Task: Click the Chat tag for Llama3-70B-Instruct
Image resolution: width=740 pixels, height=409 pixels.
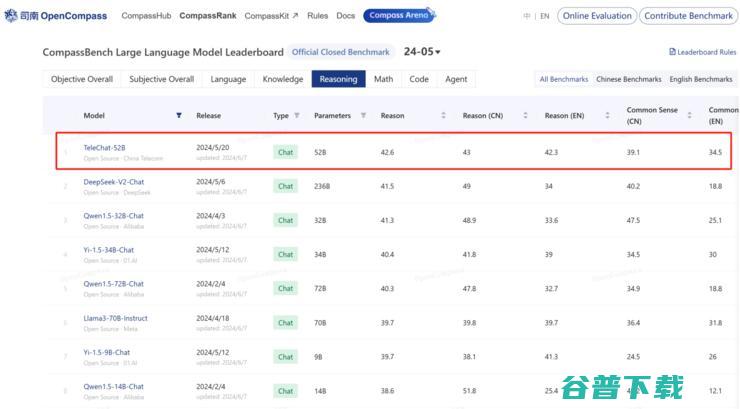Action: [x=286, y=323]
